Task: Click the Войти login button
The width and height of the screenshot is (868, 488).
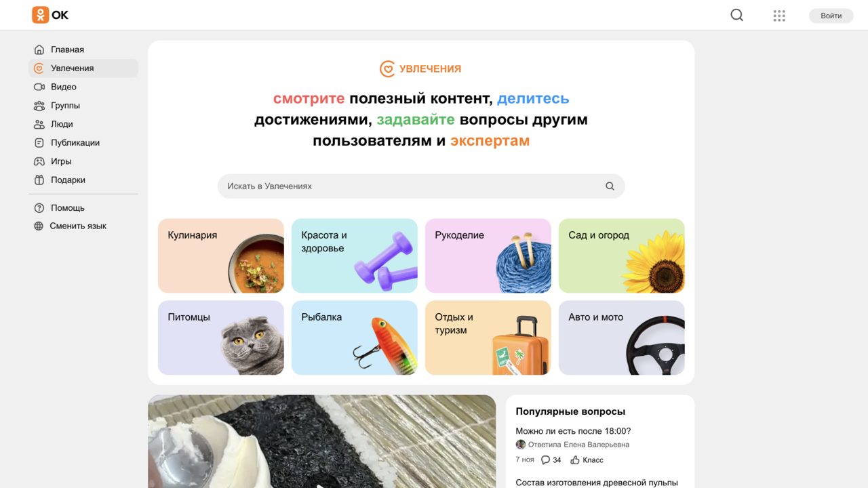Action: coord(831,16)
